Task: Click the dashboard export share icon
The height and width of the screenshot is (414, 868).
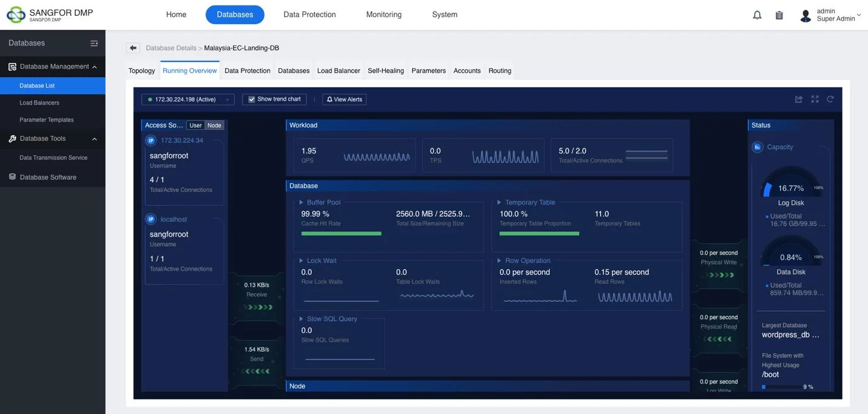Action: point(799,99)
